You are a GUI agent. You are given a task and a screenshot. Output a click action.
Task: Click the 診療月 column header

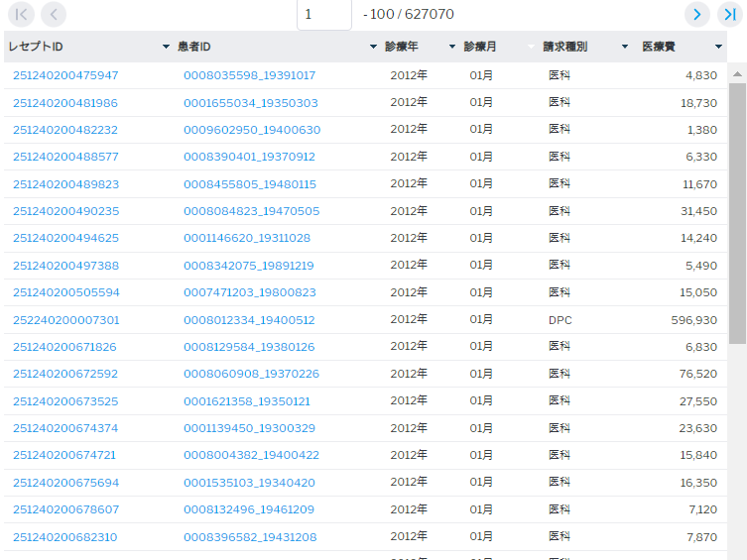(480, 47)
